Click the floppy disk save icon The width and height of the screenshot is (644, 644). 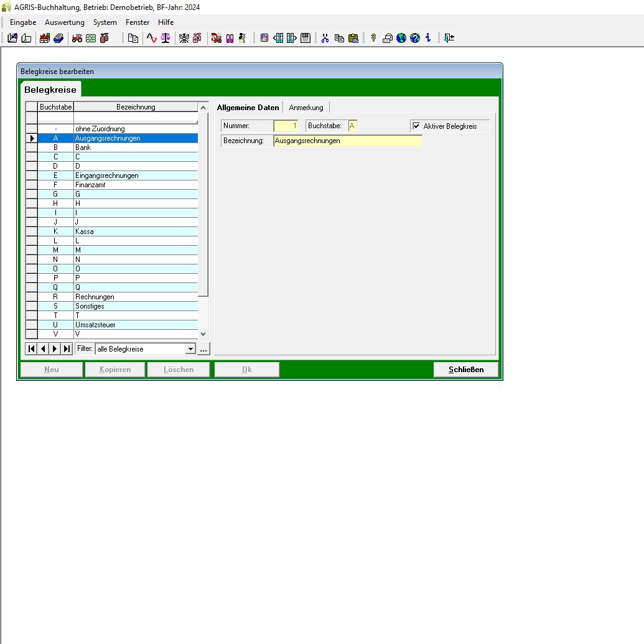point(305,38)
